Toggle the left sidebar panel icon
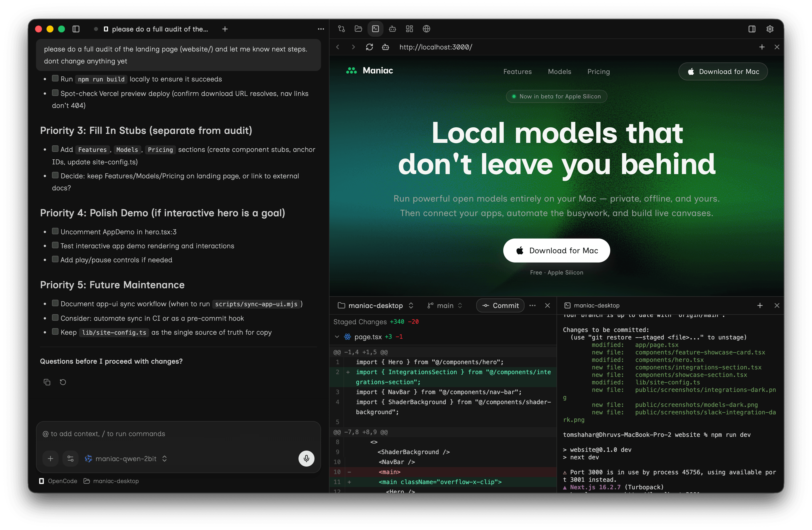The height and width of the screenshot is (530, 812). coord(76,29)
